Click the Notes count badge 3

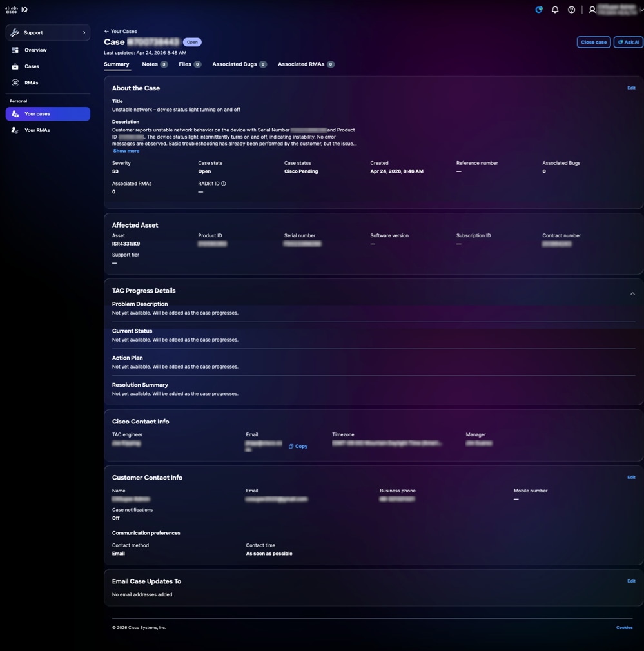pos(164,64)
